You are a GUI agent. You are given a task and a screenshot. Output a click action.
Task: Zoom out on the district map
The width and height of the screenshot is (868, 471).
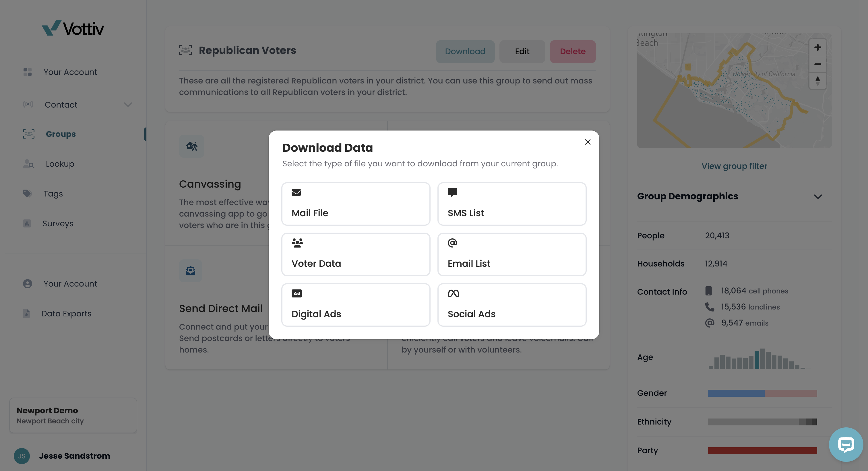[x=817, y=64]
